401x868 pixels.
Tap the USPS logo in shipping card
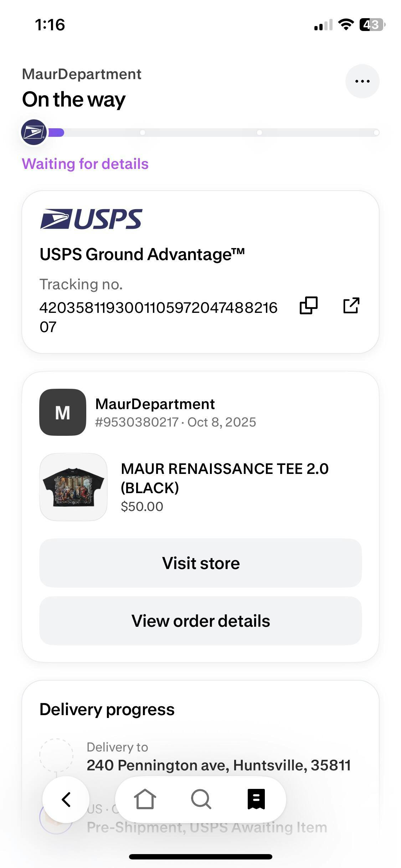coord(91,219)
